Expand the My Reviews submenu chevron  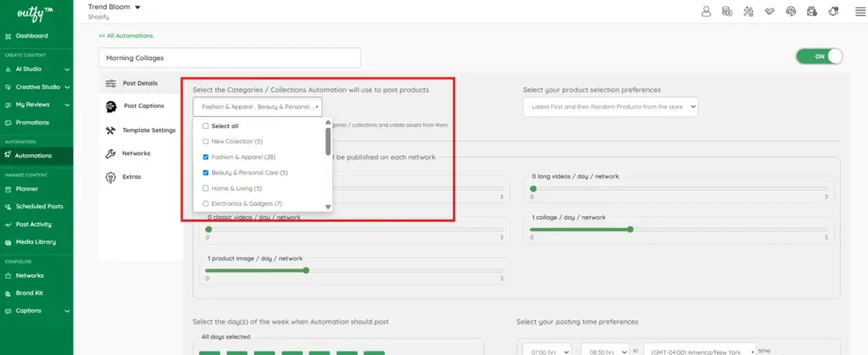[67, 105]
